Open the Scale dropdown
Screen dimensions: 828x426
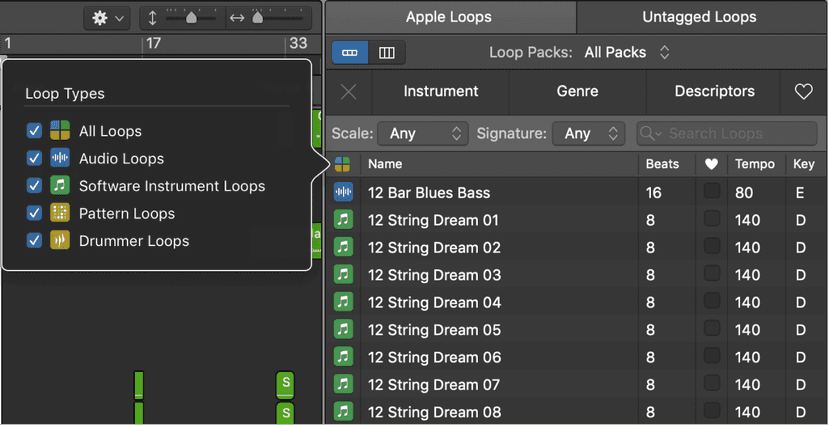coord(423,134)
